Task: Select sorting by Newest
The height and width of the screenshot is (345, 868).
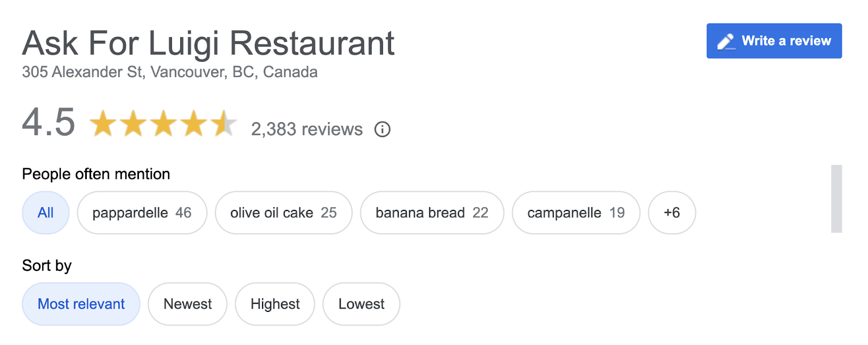Action: (187, 304)
